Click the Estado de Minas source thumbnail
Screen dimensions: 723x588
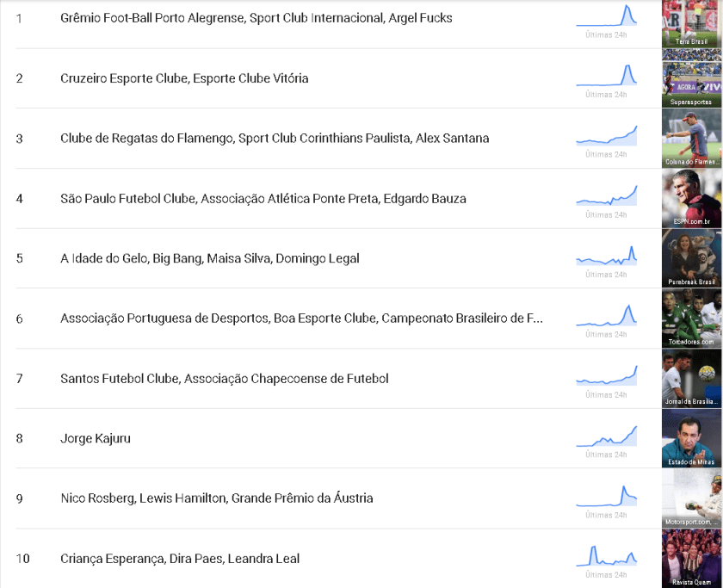691,438
